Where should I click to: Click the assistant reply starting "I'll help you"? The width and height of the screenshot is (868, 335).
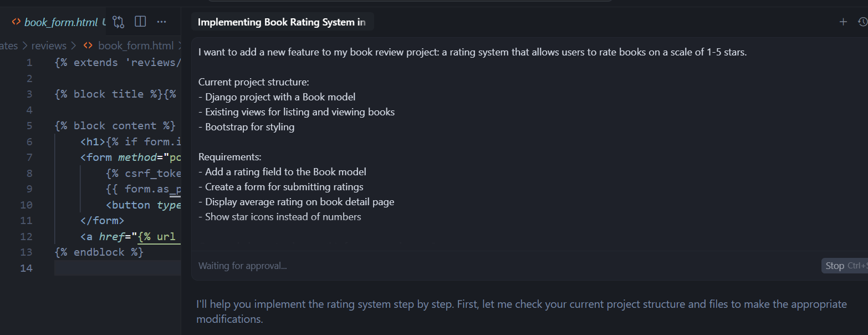point(521,312)
